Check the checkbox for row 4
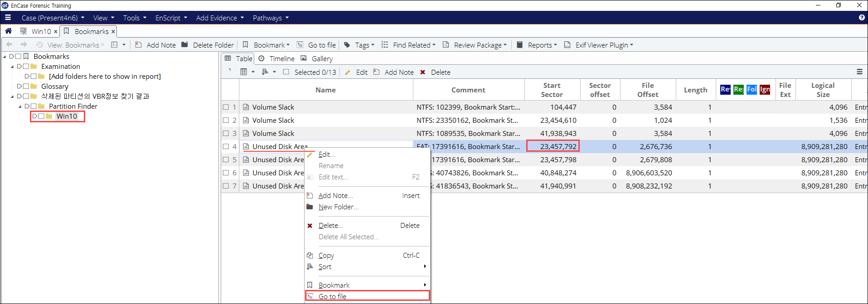 point(226,147)
